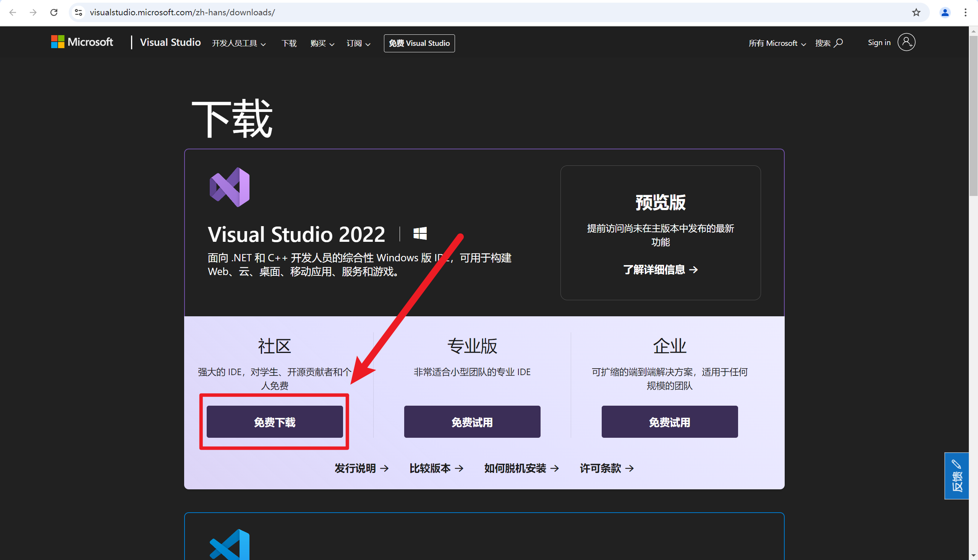Click the 社区 edition heading
The height and width of the screenshot is (560, 978).
(x=275, y=346)
